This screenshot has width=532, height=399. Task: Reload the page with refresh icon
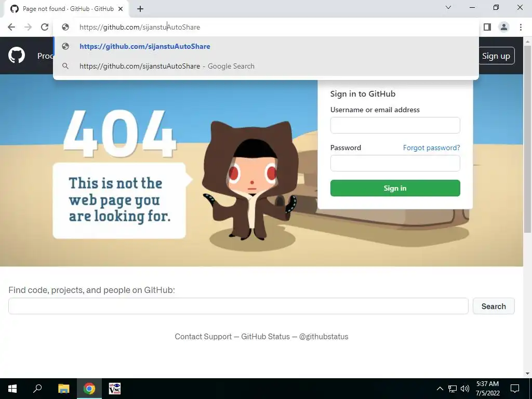[x=45, y=27]
